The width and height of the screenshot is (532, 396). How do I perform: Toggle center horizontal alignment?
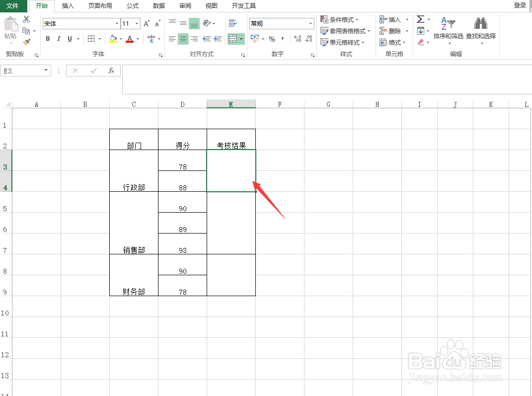pos(183,39)
